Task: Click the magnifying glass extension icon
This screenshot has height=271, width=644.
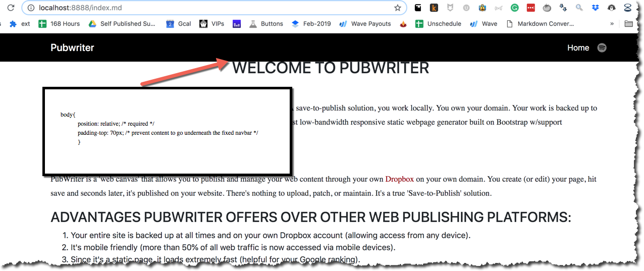Action: point(579,8)
